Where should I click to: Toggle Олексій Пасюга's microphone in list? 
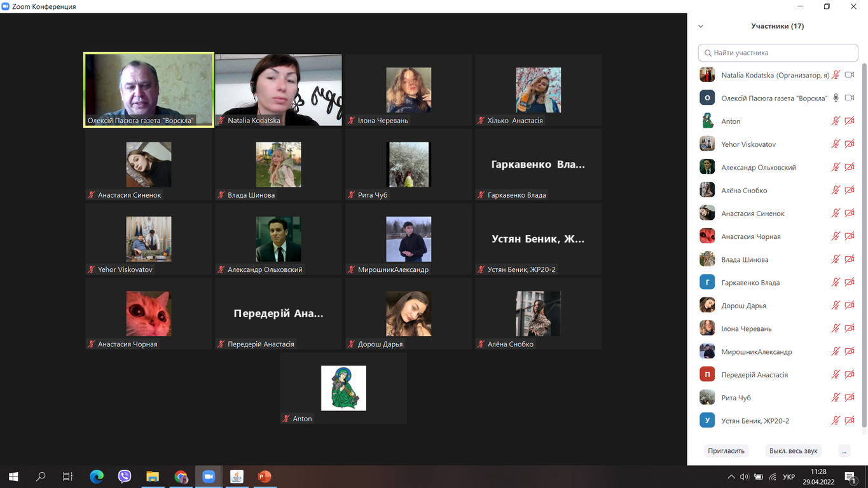pyautogui.click(x=836, y=98)
